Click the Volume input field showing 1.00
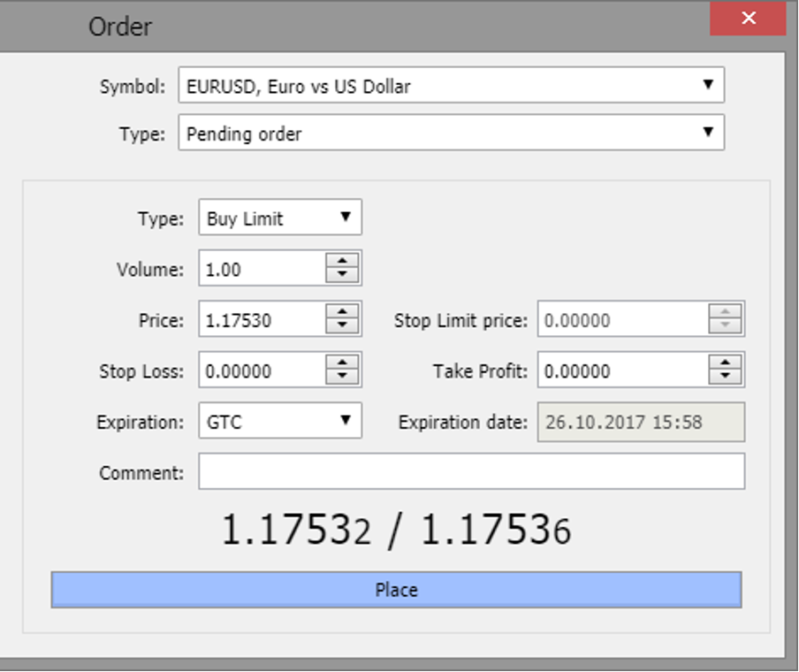 pos(262,269)
